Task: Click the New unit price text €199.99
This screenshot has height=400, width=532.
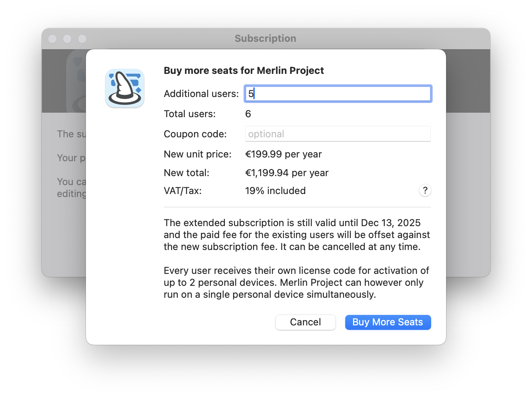Action: [283, 154]
